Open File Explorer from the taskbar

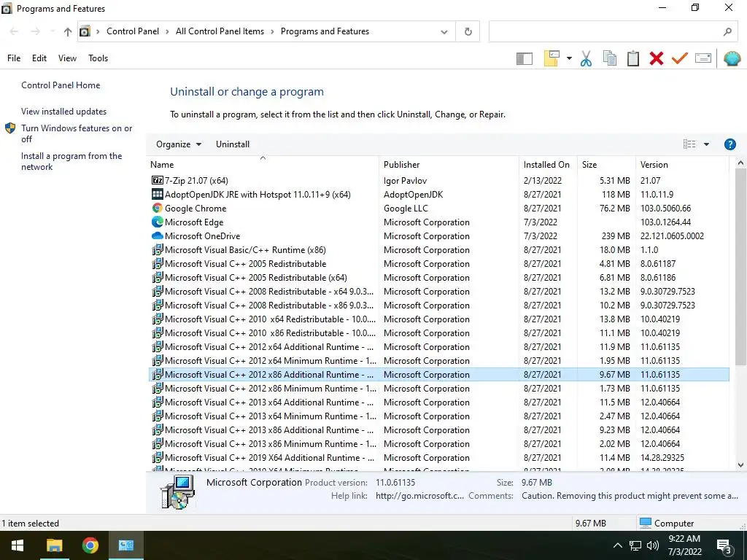54,545
